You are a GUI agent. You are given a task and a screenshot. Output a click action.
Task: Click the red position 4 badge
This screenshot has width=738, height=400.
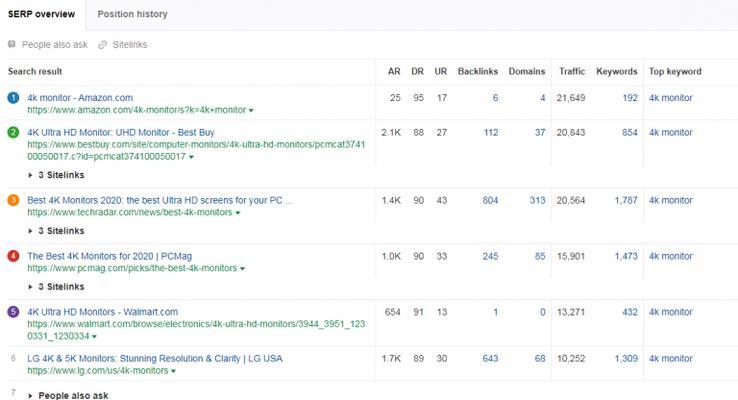click(13, 256)
